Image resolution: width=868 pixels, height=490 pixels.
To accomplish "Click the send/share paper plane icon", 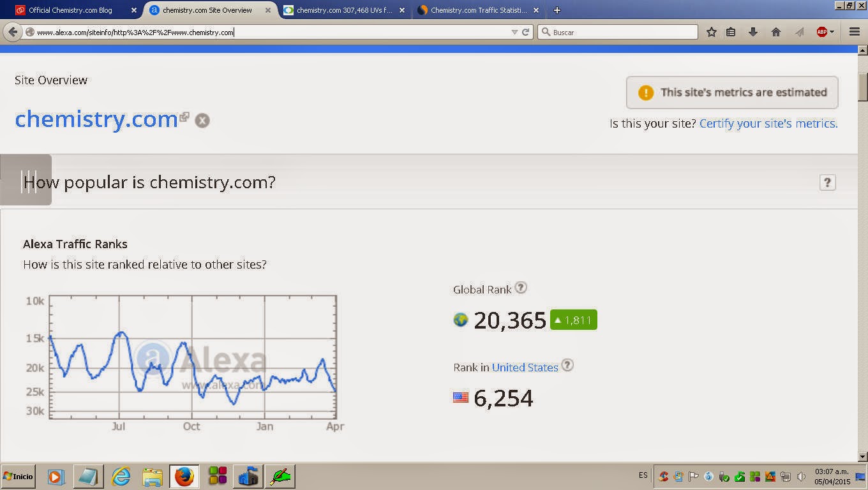I will click(x=799, y=32).
